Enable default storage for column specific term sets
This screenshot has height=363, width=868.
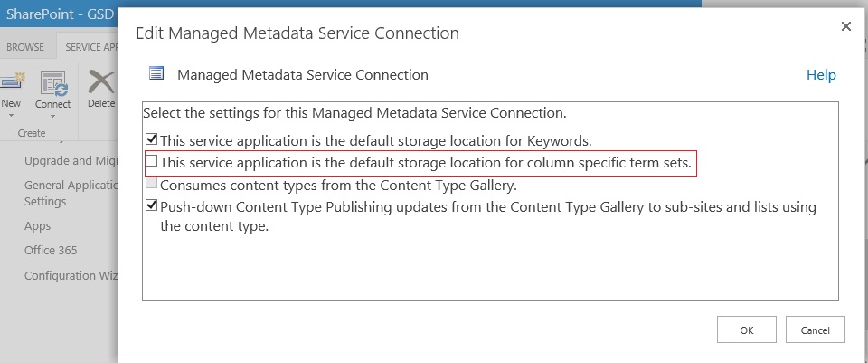click(152, 161)
